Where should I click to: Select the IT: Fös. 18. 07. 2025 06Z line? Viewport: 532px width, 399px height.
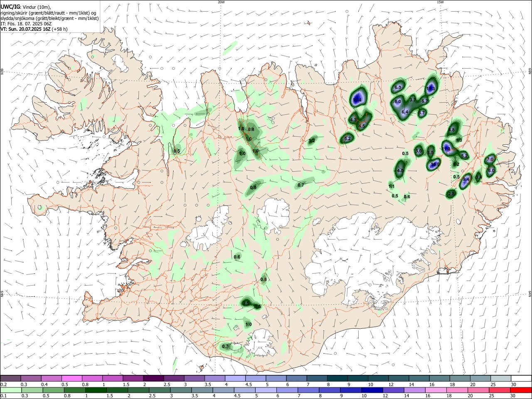(x=26, y=24)
